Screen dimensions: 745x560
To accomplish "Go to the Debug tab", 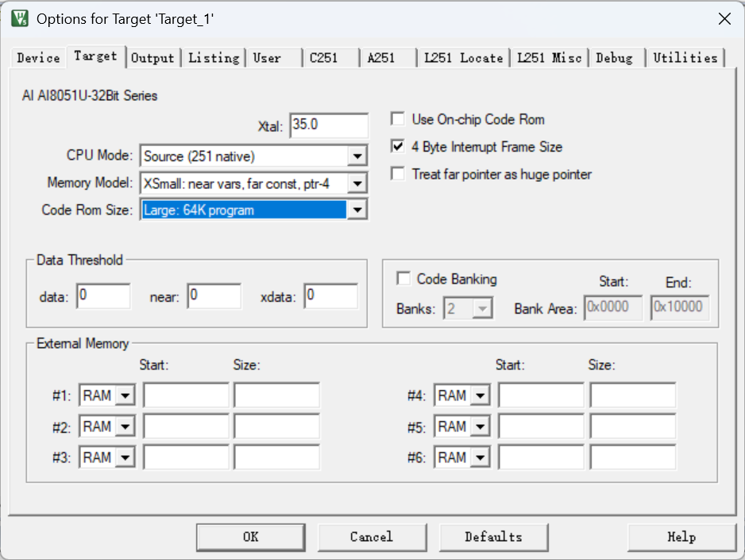I will point(614,58).
